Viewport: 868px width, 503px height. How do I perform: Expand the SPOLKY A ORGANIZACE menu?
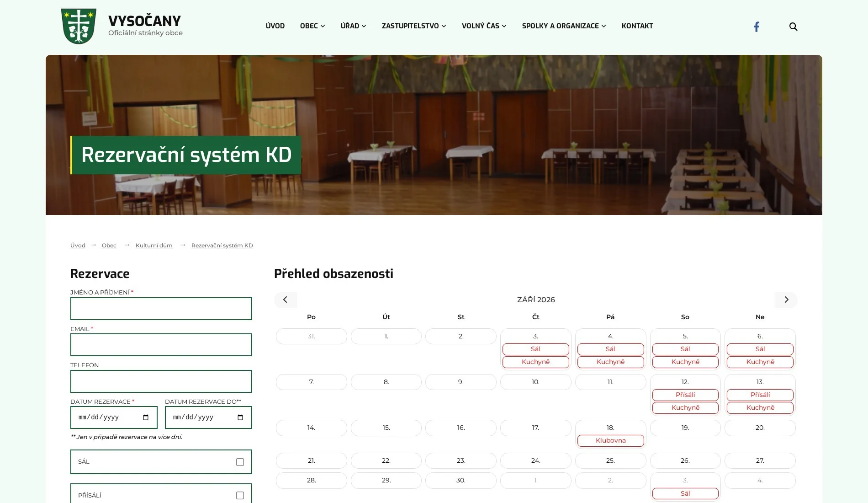click(x=564, y=26)
